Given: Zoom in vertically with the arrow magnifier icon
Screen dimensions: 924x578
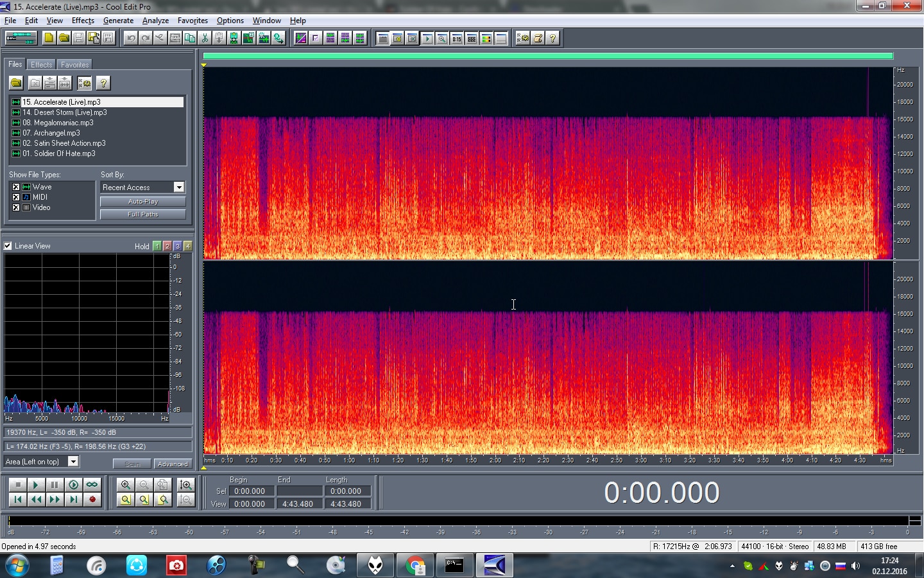Looking at the screenshot, I should [x=186, y=485].
